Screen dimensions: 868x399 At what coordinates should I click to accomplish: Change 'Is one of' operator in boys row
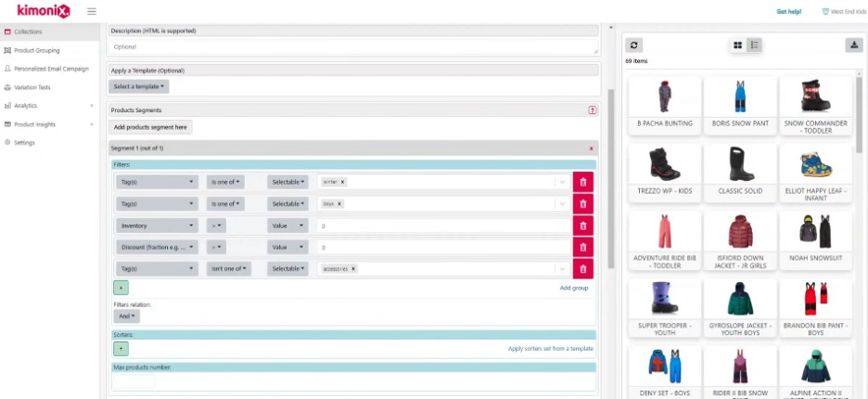coord(226,204)
